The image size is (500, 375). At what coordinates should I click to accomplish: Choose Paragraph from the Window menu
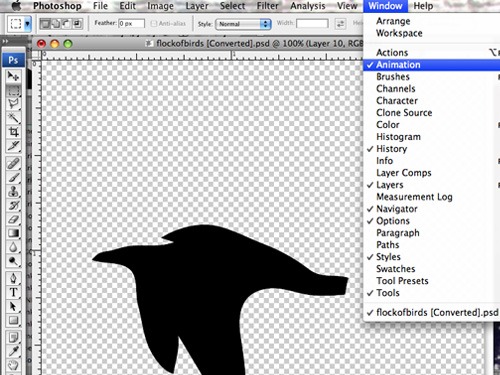[432, 233]
